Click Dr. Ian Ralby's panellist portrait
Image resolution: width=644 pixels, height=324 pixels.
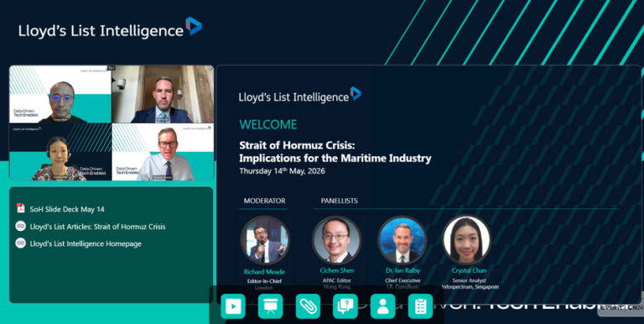click(402, 240)
